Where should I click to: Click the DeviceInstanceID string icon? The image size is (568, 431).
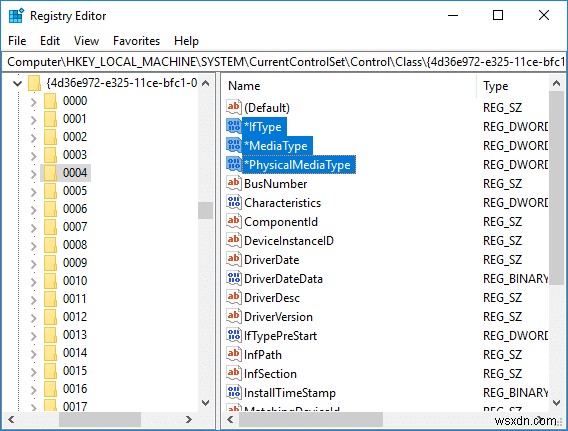pos(234,240)
